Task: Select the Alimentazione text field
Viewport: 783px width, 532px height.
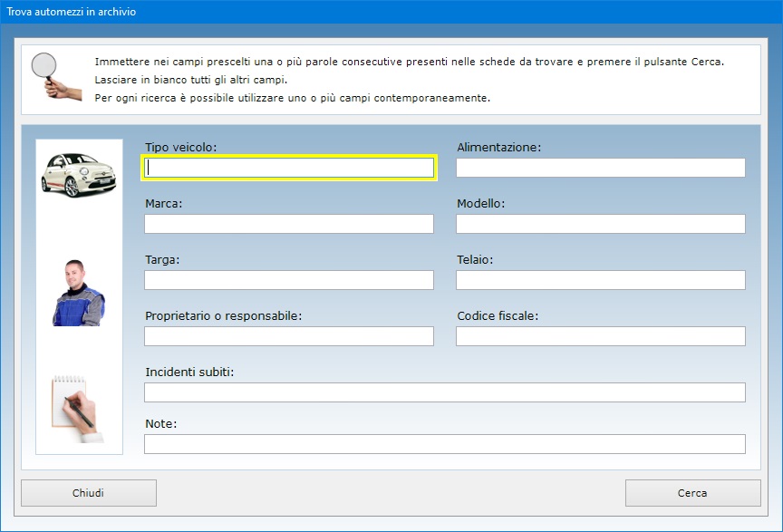Action: click(x=601, y=168)
